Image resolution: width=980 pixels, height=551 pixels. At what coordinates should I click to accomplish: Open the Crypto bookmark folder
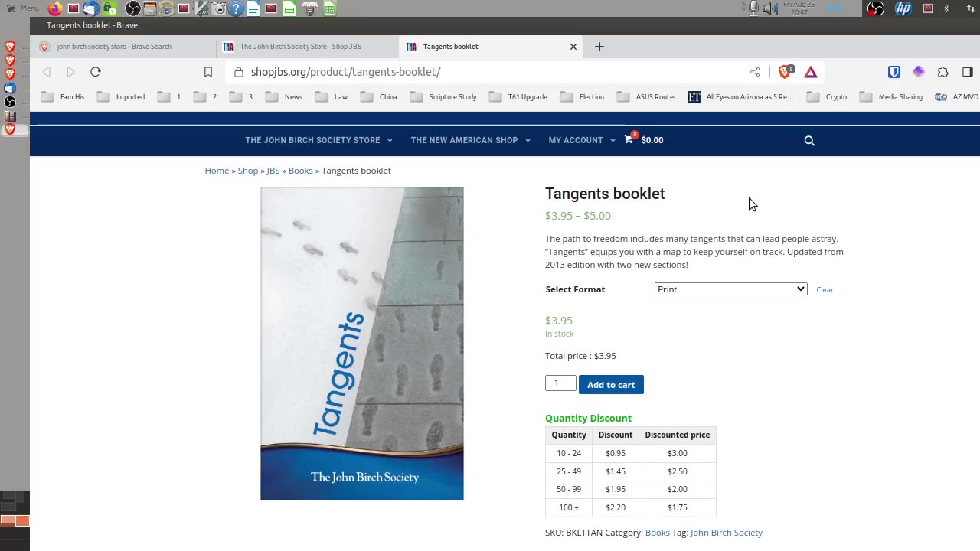coord(827,97)
